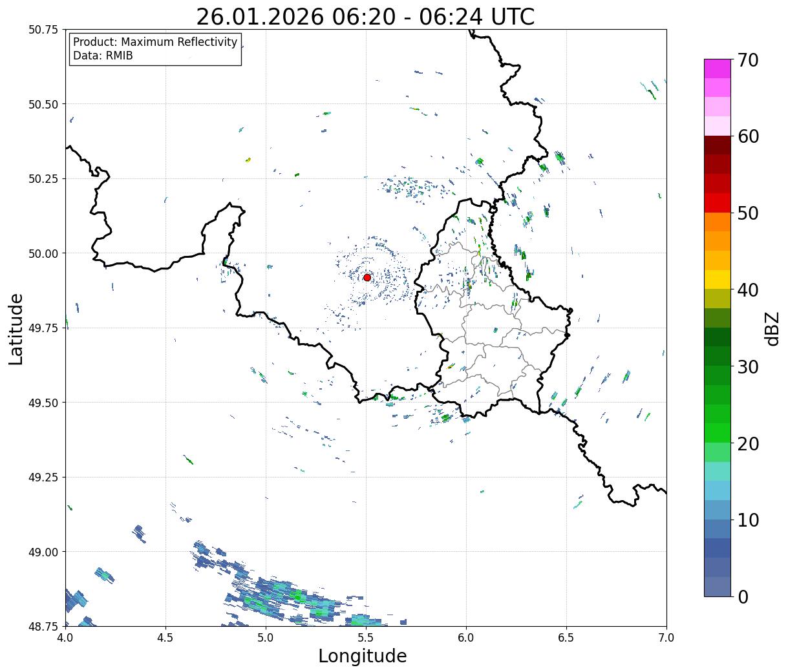Click the 6.0 longitude tick label
This screenshot has width=788, height=672.
[x=466, y=637]
